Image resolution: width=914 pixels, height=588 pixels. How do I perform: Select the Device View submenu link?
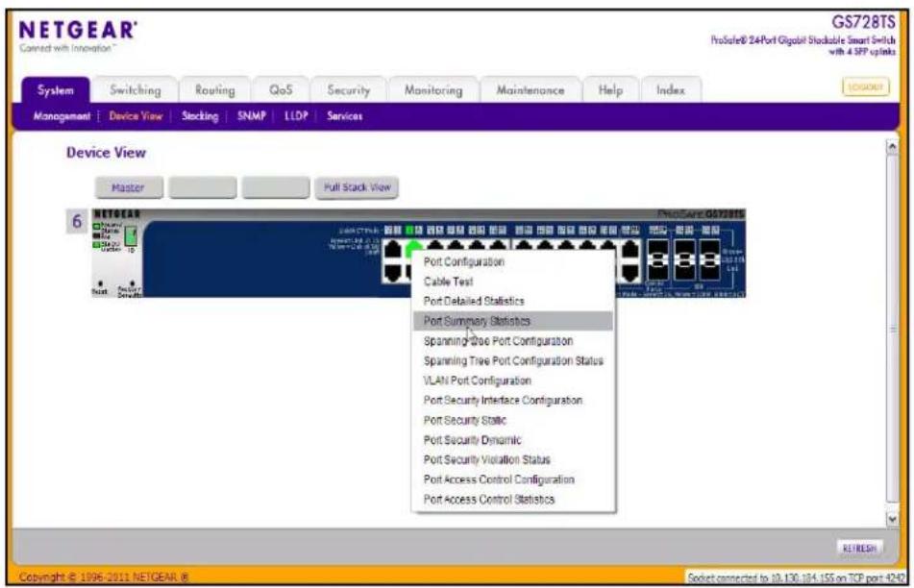136,116
